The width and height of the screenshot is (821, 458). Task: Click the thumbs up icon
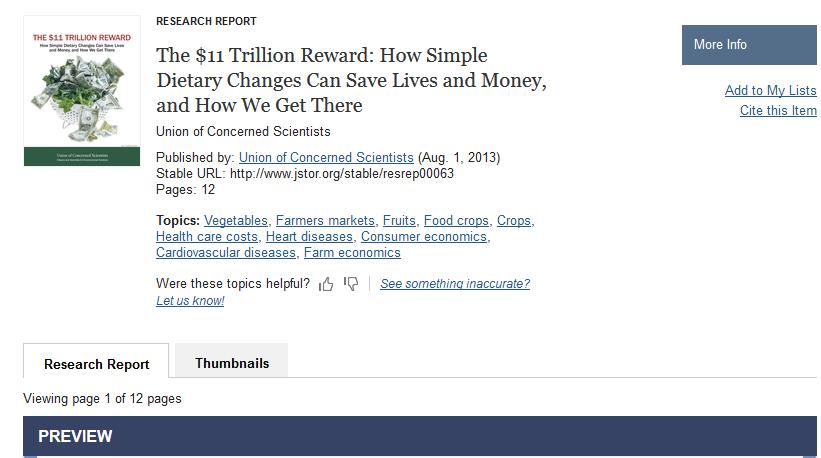[x=326, y=284]
